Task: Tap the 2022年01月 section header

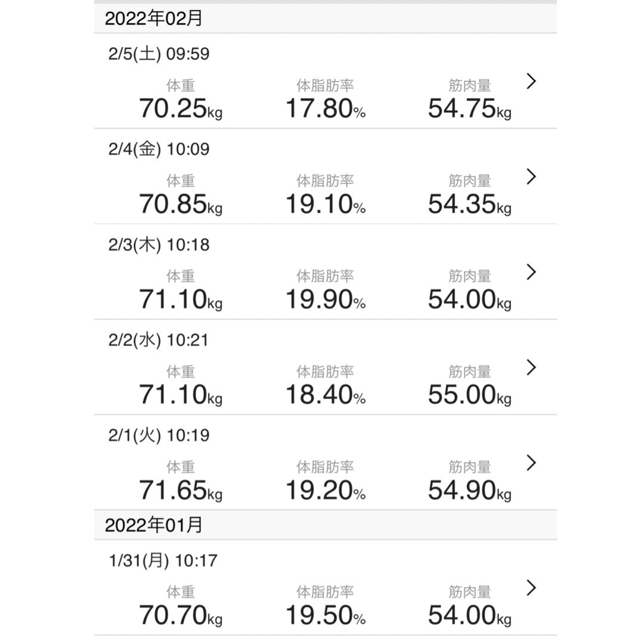Action: point(154,525)
